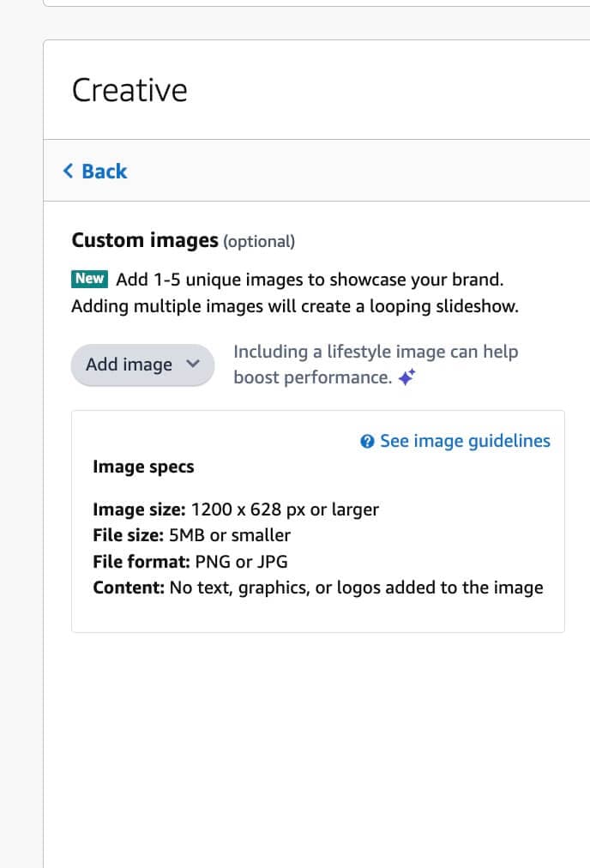This screenshot has height=868, width=590.
Task: Click the left-pointing arrow next to Back
Action: click(69, 171)
